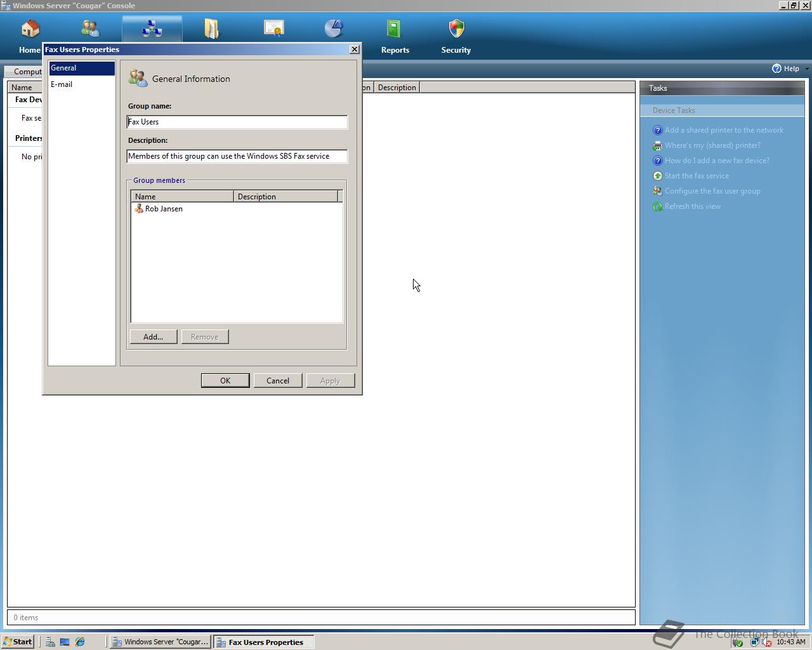The image size is (812, 650).
Task: Click the Description input field
Action: coord(237,156)
